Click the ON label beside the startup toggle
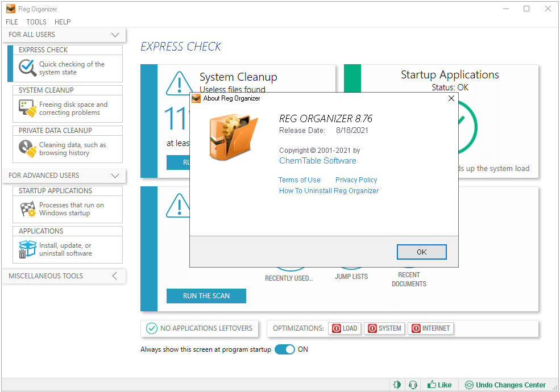The image size is (560, 392). (303, 349)
